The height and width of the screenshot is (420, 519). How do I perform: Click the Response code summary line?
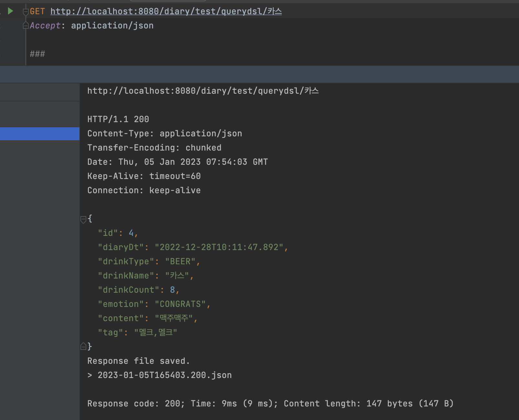(270, 404)
